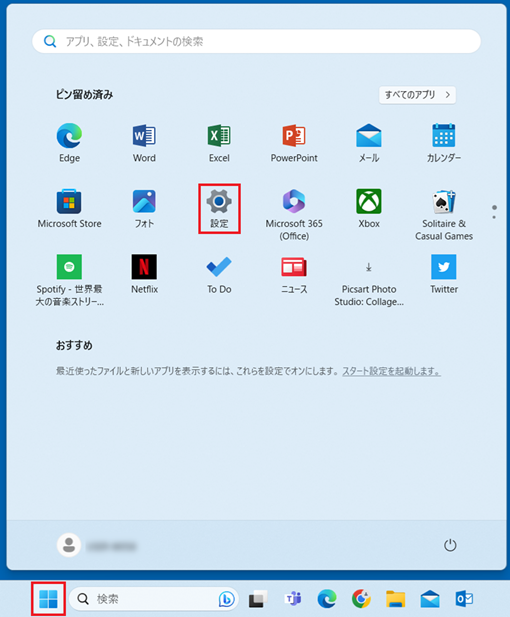Image resolution: width=510 pixels, height=617 pixels.
Task: Launch Netflix from pinned apps
Action: [144, 274]
